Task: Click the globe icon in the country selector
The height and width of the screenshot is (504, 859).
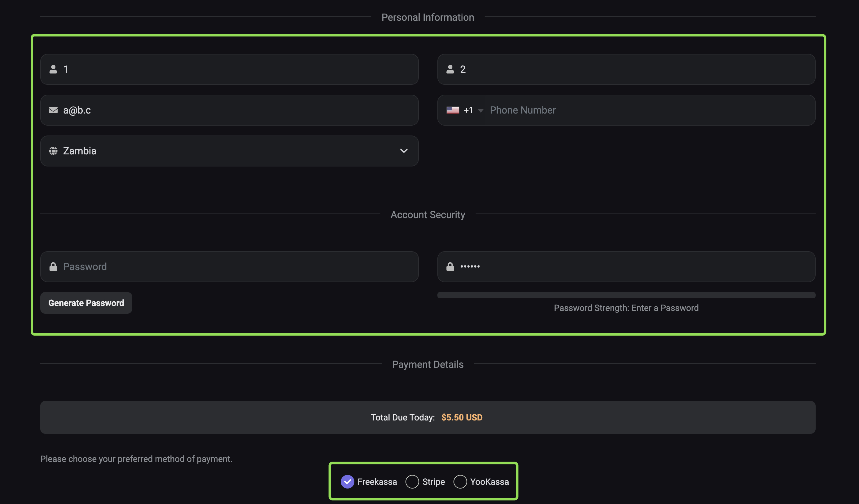Action: click(x=53, y=151)
